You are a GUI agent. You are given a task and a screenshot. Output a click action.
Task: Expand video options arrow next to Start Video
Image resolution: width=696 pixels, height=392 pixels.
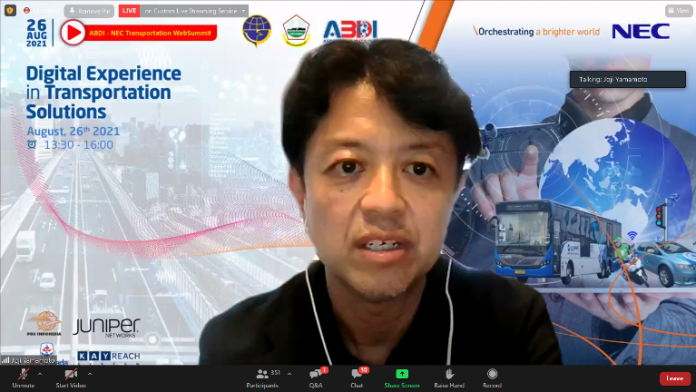point(90,374)
